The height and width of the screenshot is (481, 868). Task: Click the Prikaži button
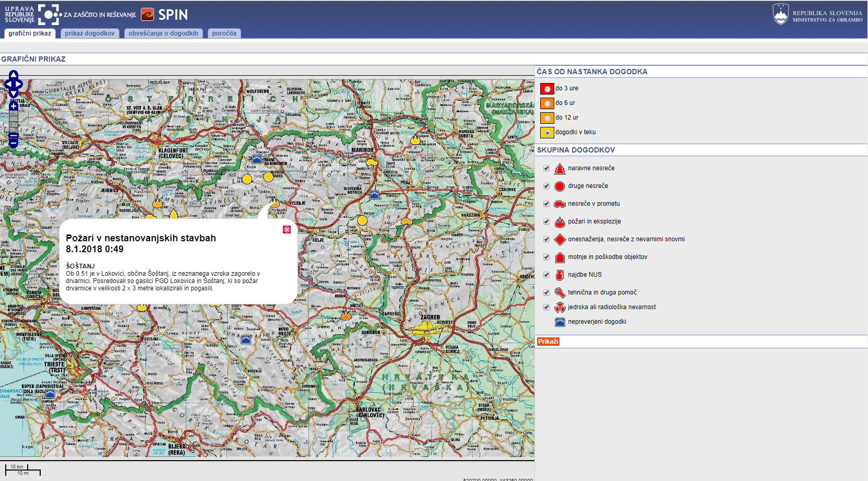pos(548,342)
